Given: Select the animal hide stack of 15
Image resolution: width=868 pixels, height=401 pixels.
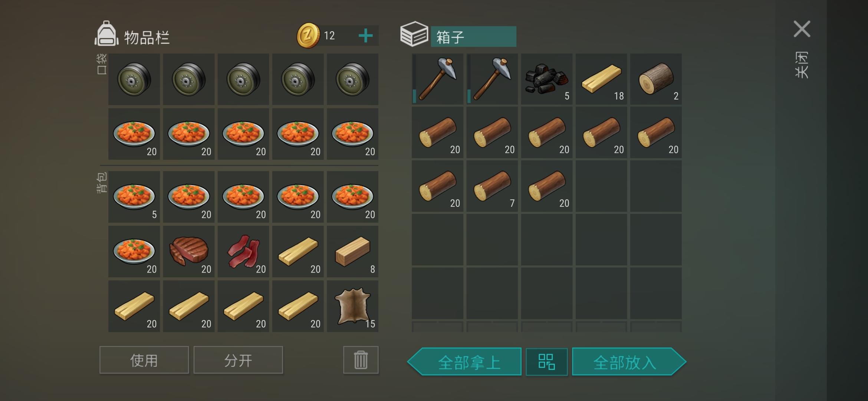Looking at the screenshot, I should [x=352, y=306].
